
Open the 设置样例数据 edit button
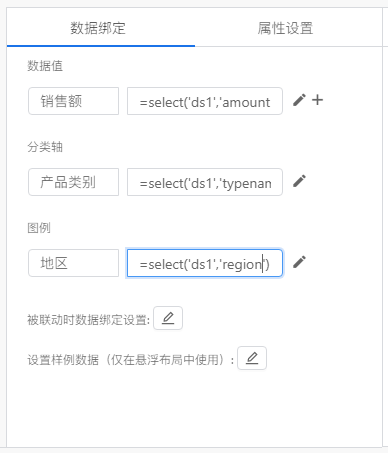coord(252,358)
